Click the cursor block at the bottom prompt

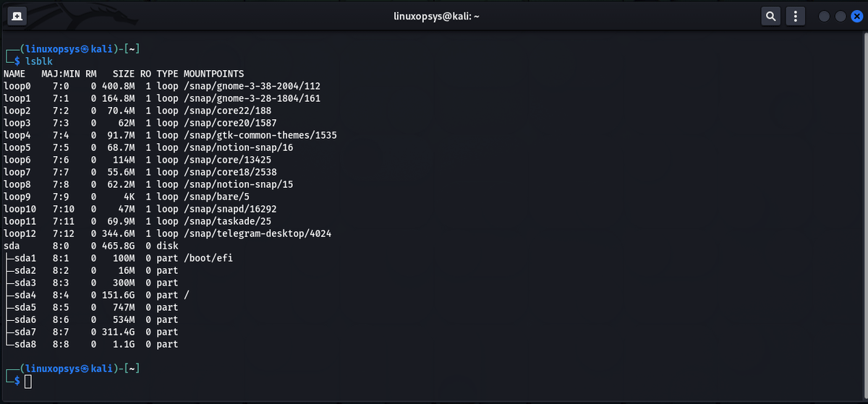pyautogui.click(x=28, y=381)
